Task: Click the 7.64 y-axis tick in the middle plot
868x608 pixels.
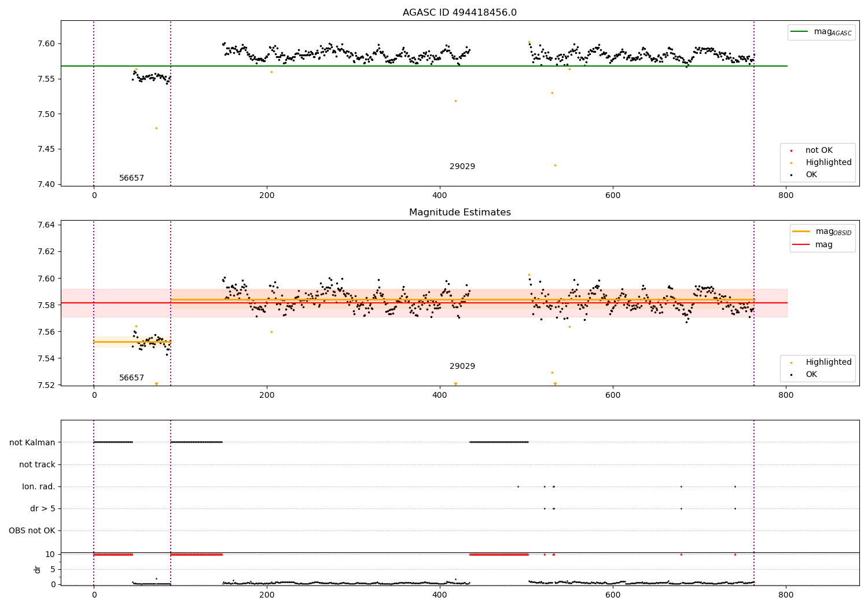Action: (x=46, y=225)
